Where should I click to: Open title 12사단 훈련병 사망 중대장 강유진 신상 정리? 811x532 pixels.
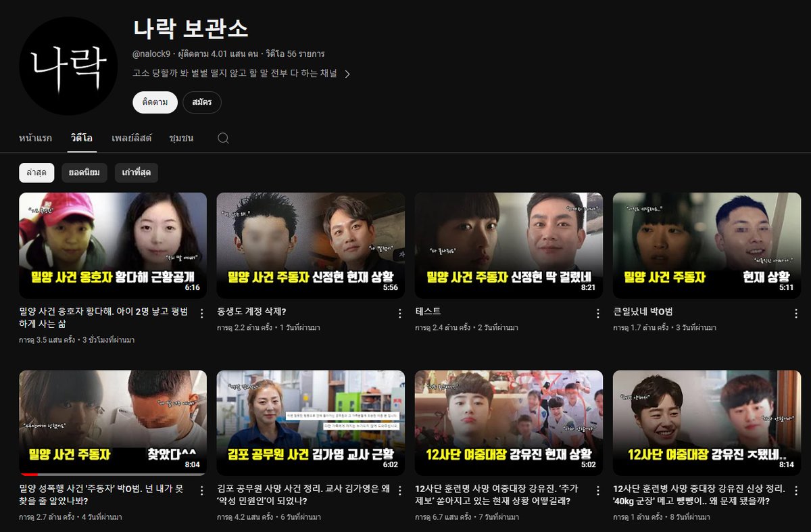(699, 495)
